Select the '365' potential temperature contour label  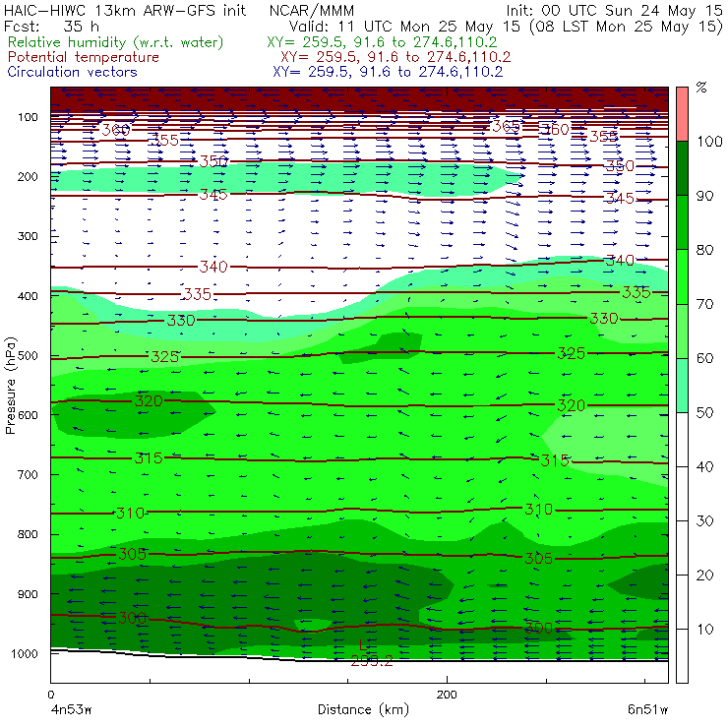pyautogui.click(x=506, y=126)
